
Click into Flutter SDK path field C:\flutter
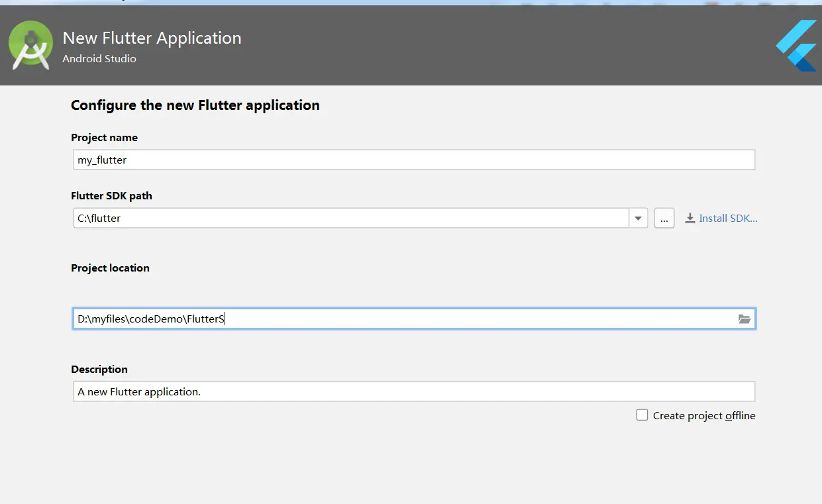tap(351, 218)
